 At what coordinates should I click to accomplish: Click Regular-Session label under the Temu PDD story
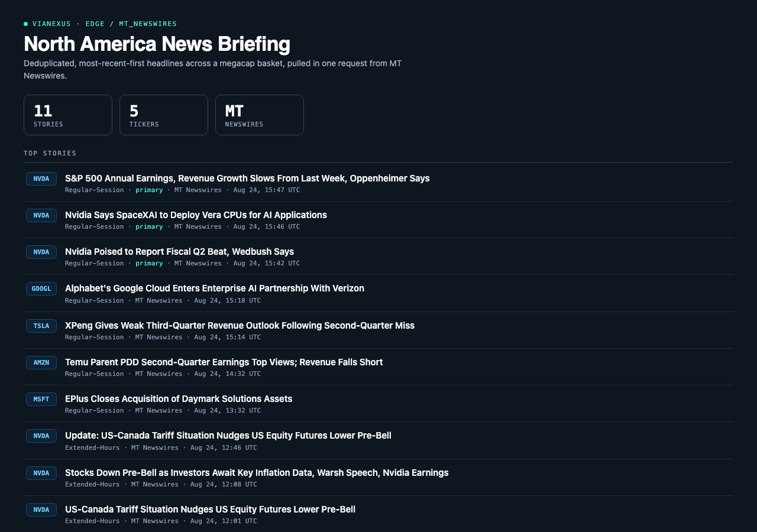coord(95,374)
